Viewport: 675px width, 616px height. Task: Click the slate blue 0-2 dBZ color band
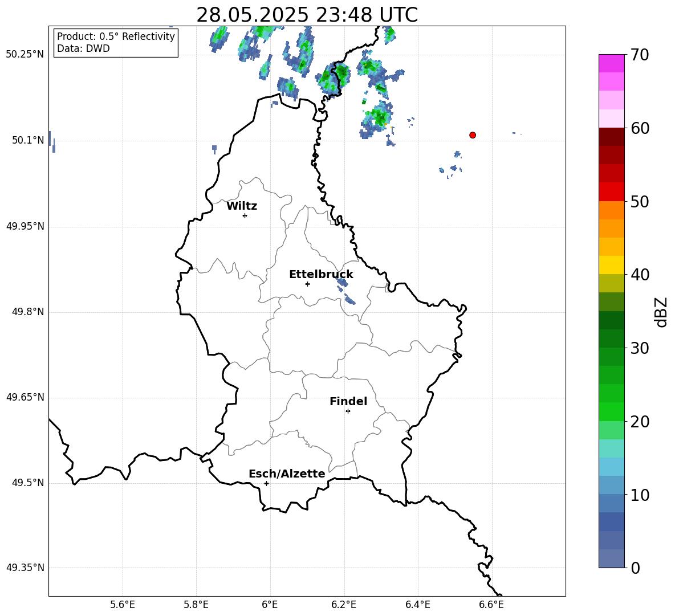point(611,559)
